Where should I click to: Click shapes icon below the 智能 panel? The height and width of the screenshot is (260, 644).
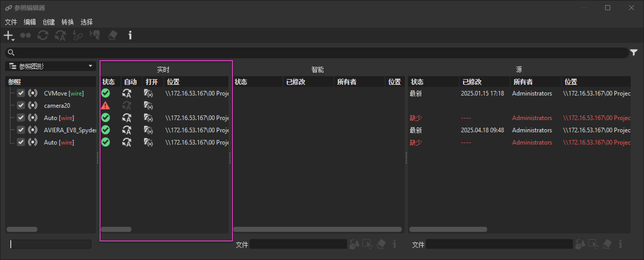354,244
